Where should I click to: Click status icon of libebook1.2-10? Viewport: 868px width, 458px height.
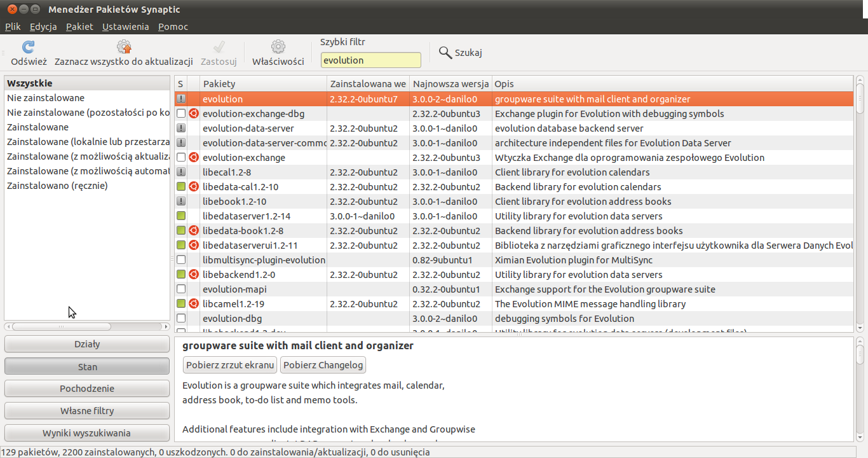coord(181,202)
